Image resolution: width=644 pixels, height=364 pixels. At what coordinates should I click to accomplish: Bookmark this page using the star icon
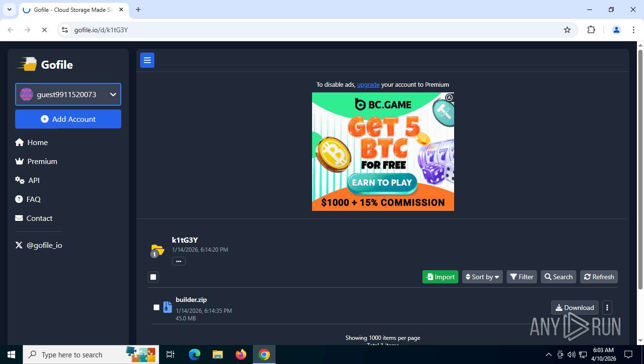click(x=567, y=30)
